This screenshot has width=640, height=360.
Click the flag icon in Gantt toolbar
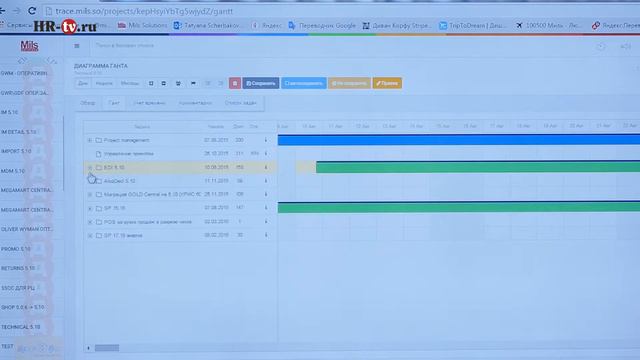click(193, 83)
